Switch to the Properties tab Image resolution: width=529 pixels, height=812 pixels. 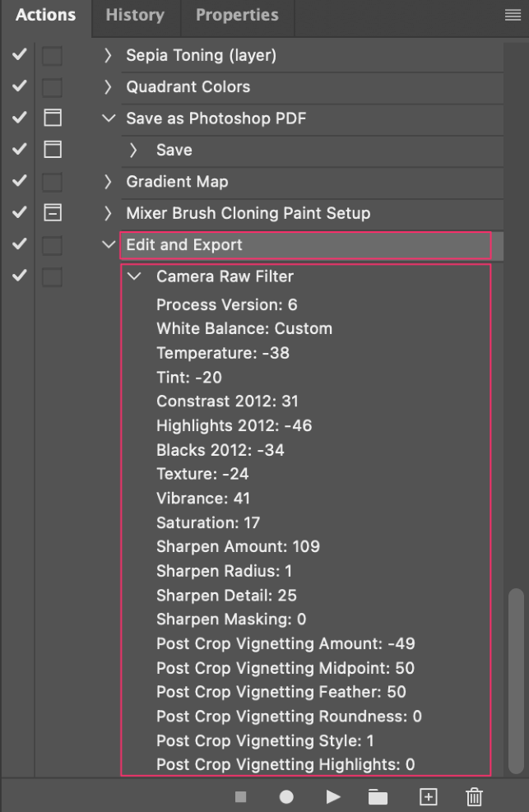pos(237,15)
